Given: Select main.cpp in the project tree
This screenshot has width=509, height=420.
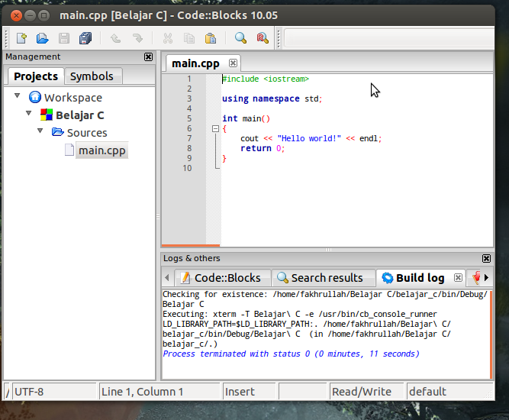Looking at the screenshot, I should pyautogui.click(x=101, y=150).
